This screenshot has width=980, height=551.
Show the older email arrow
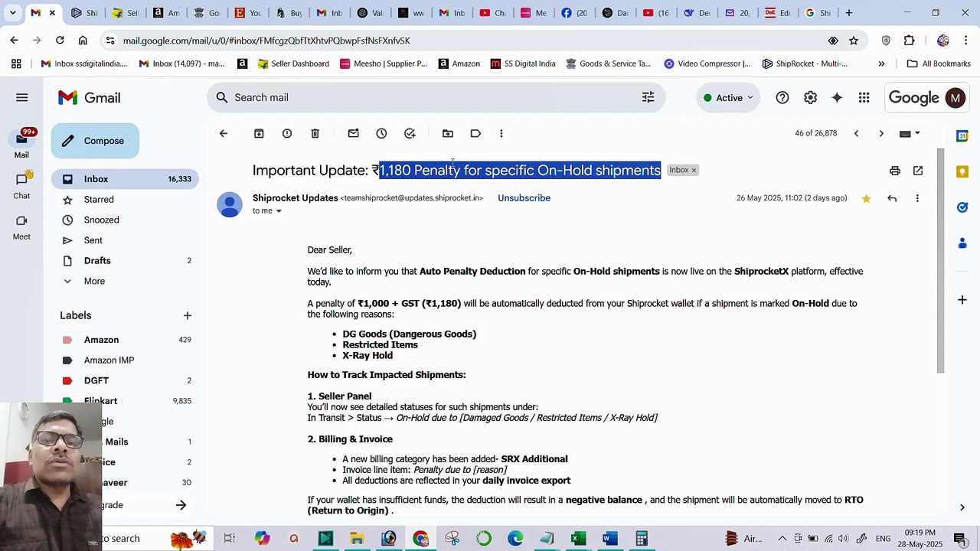click(881, 133)
